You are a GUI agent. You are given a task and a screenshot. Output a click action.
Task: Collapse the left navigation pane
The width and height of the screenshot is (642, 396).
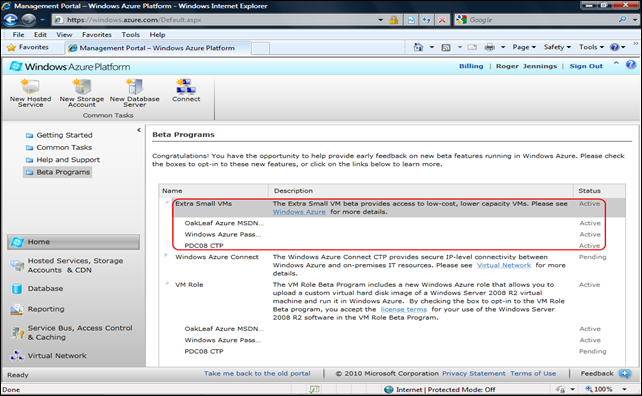pos(139,130)
